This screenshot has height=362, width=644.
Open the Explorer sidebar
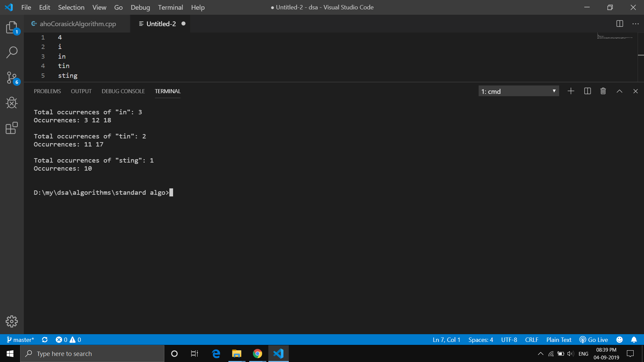tap(12, 28)
